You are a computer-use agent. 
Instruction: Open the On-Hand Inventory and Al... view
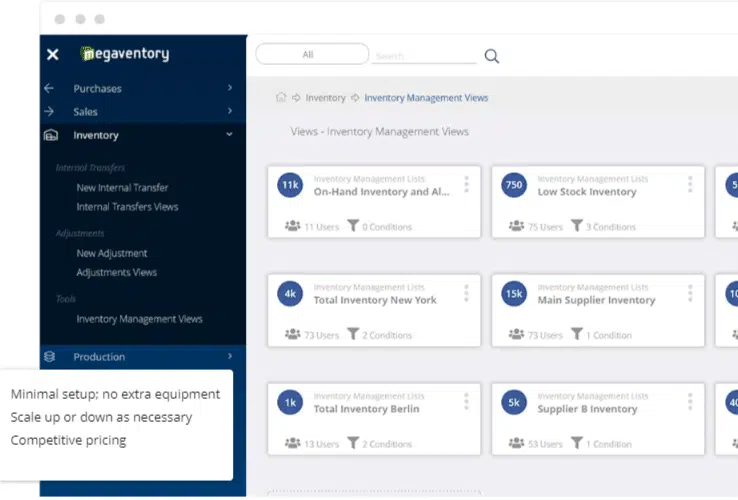(x=382, y=192)
